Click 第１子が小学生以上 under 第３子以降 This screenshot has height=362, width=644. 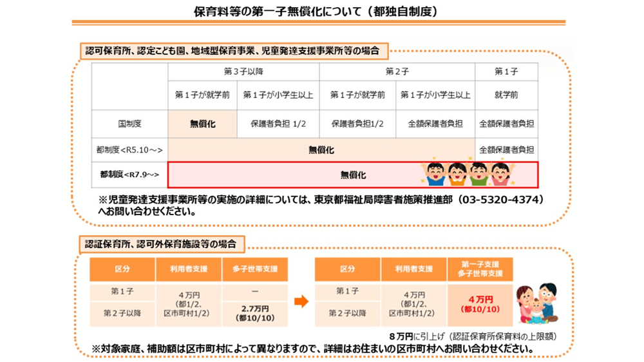coord(278,95)
